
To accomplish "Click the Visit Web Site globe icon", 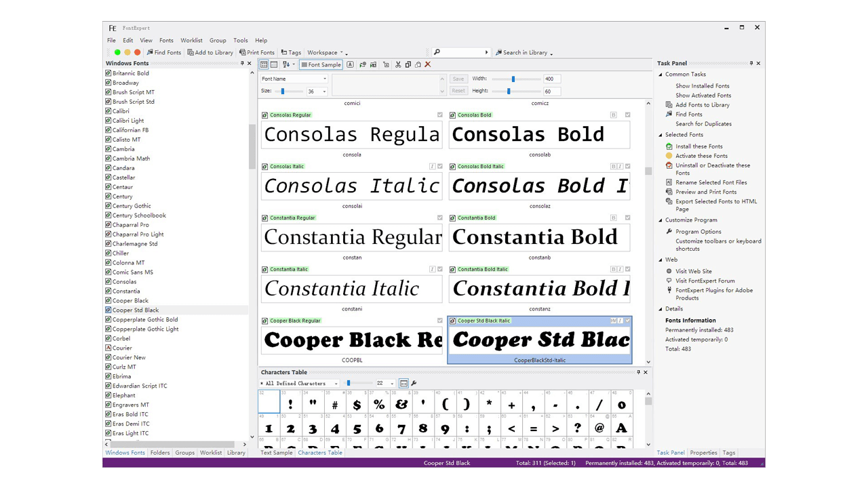I will pyautogui.click(x=669, y=271).
